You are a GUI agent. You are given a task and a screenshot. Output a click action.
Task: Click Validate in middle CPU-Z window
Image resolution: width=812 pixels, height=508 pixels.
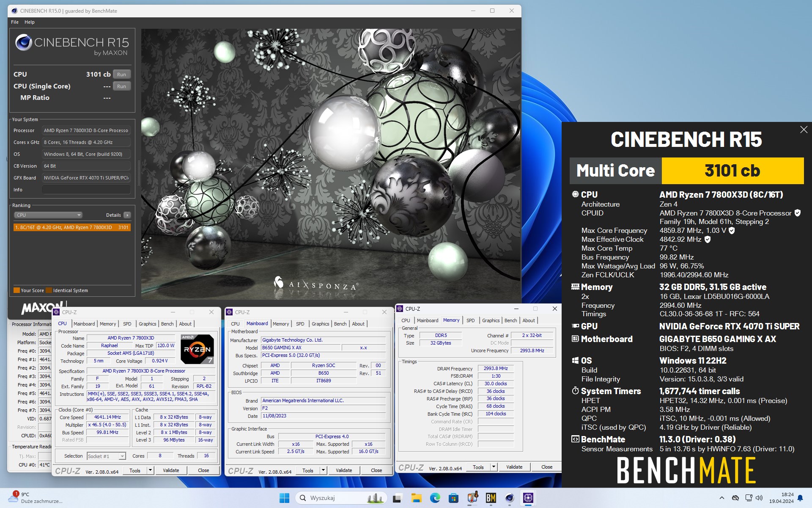coord(344,470)
